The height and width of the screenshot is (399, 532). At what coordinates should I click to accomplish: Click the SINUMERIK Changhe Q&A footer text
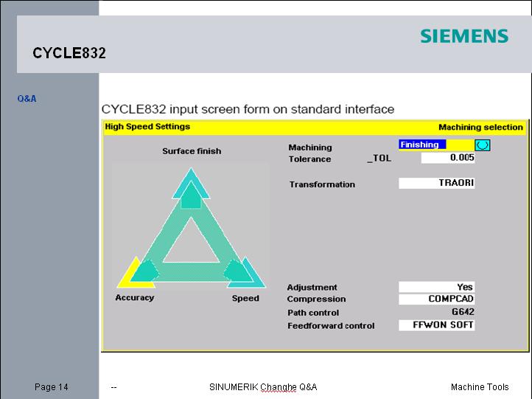tap(263, 387)
